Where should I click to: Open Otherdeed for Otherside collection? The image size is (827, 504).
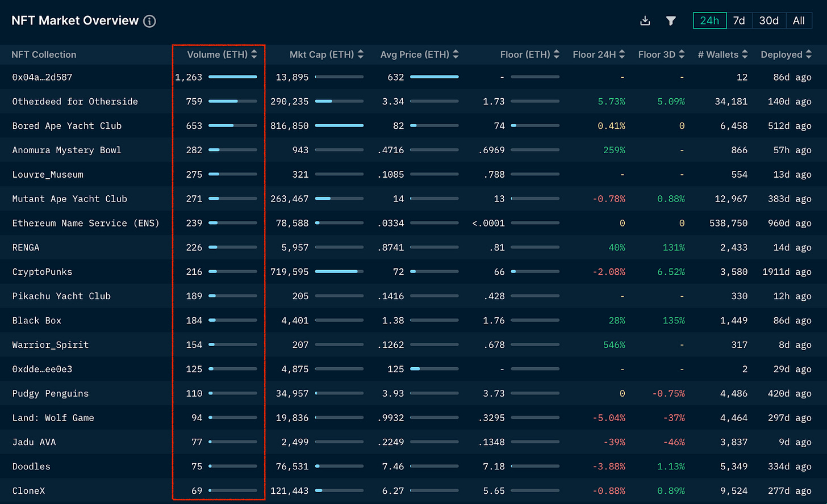tap(75, 102)
